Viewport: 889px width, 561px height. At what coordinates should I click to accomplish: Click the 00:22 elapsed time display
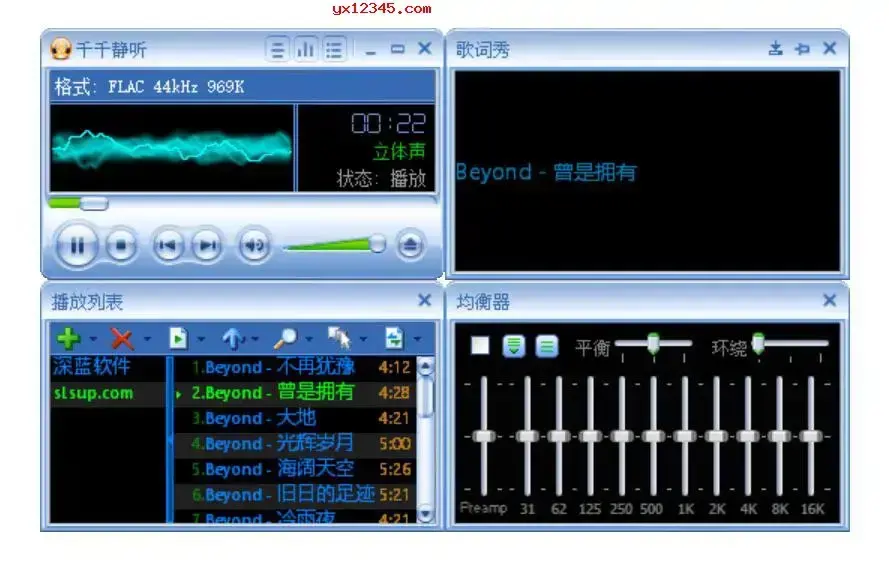click(388, 123)
